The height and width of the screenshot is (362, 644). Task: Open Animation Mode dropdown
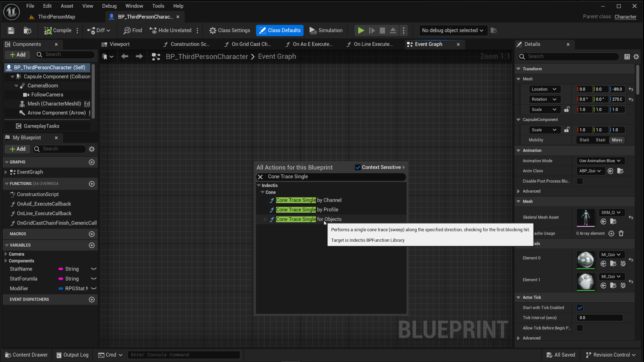tap(600, 161)
